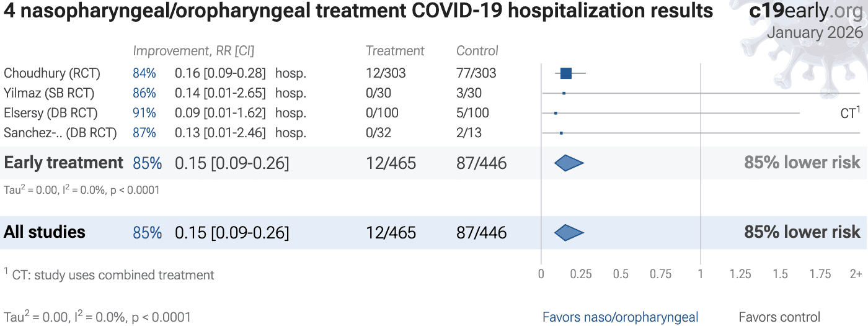Click the 84% improvement value for Choudhury
This screenshot has width=868, height=326.
click(144, 73)
